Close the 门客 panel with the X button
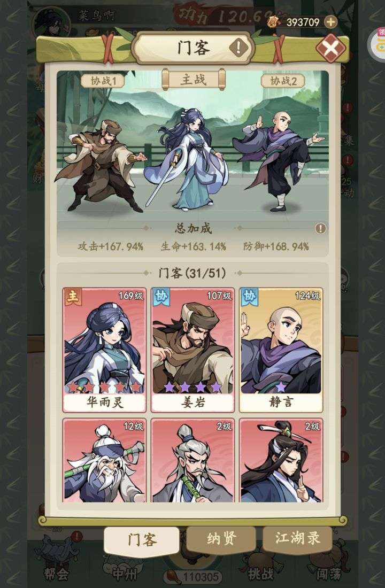Image resolution: width=385 pixels, height=588 pixels. (x=330, y=48)
